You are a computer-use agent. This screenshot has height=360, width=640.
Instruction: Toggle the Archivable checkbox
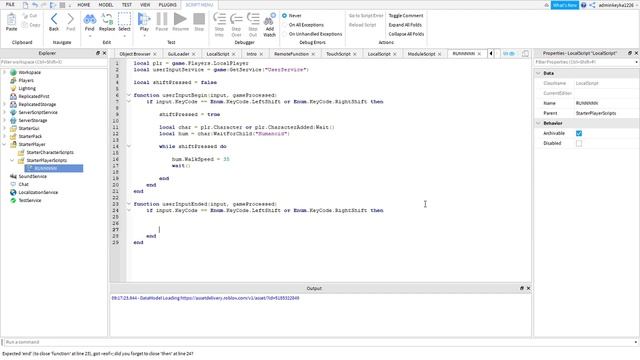click(x=579, y=133)
